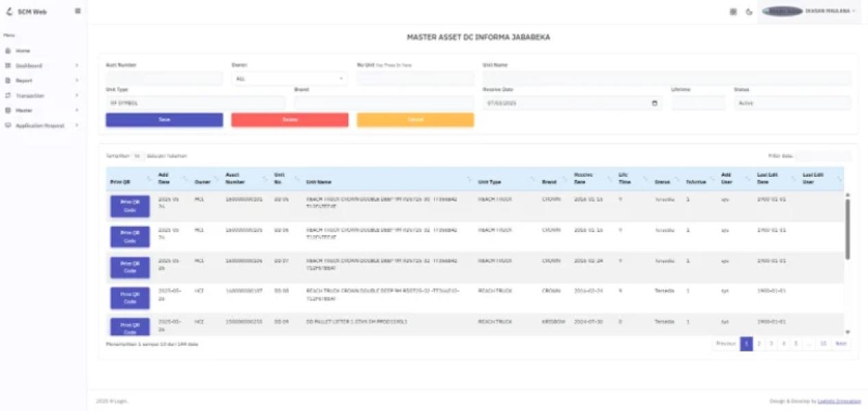Click the SCM Web logo icon
The height and width of the screenshot is (411, 868).
point(9,12)
